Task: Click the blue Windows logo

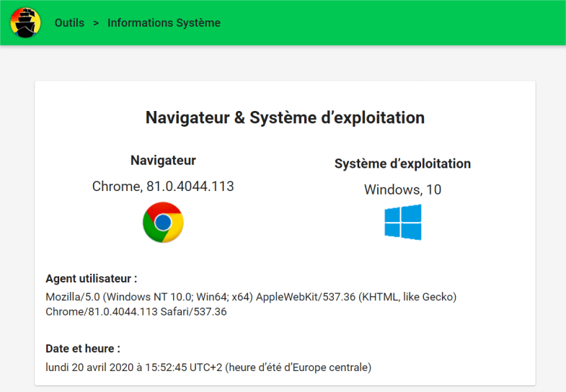Action: click(402, 222)
